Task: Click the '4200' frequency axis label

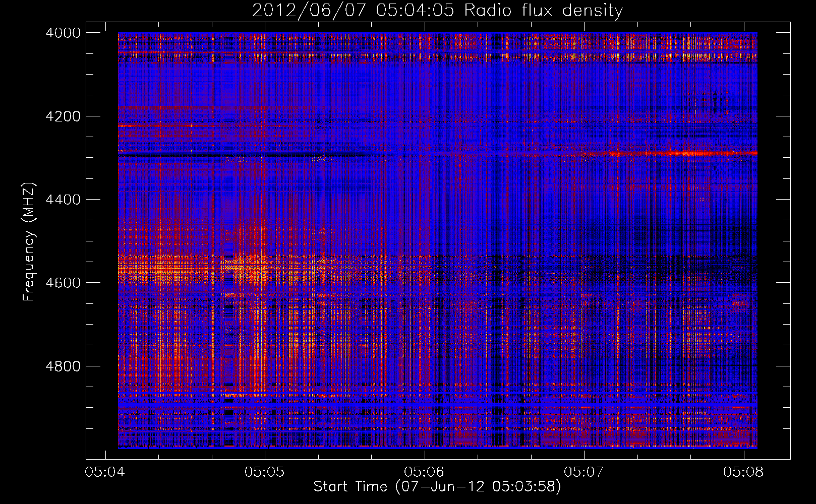Action: [x=63, y=116]
